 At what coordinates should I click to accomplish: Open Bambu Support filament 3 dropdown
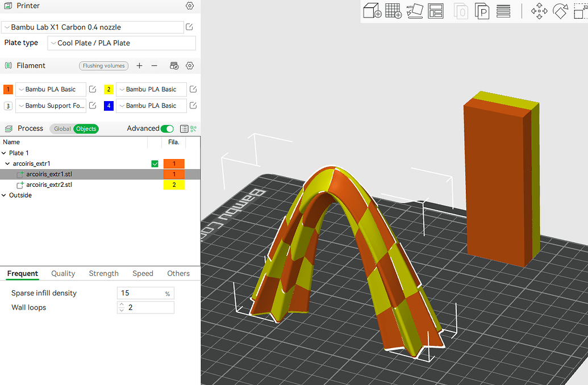51,106
